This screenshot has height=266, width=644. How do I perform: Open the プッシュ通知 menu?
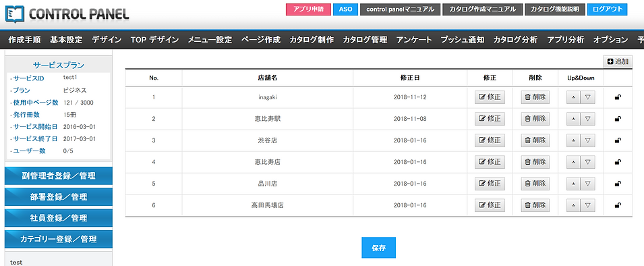pos(463,40)
